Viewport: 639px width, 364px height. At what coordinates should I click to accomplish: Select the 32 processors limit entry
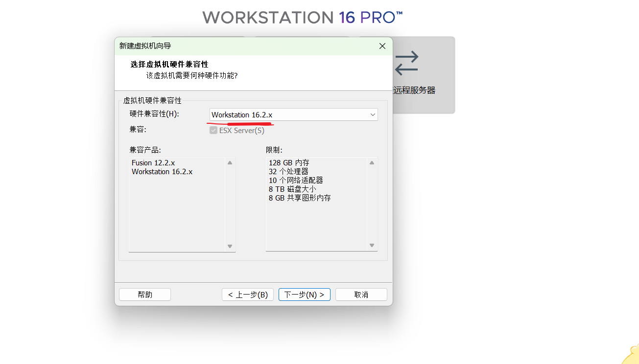point(288,171)
